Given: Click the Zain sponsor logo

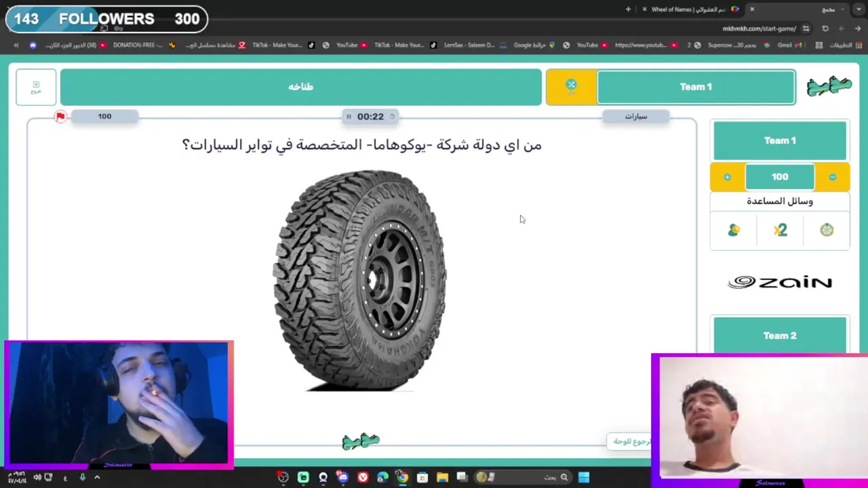Looking at the screenshot, I should (x=780, y=282).
